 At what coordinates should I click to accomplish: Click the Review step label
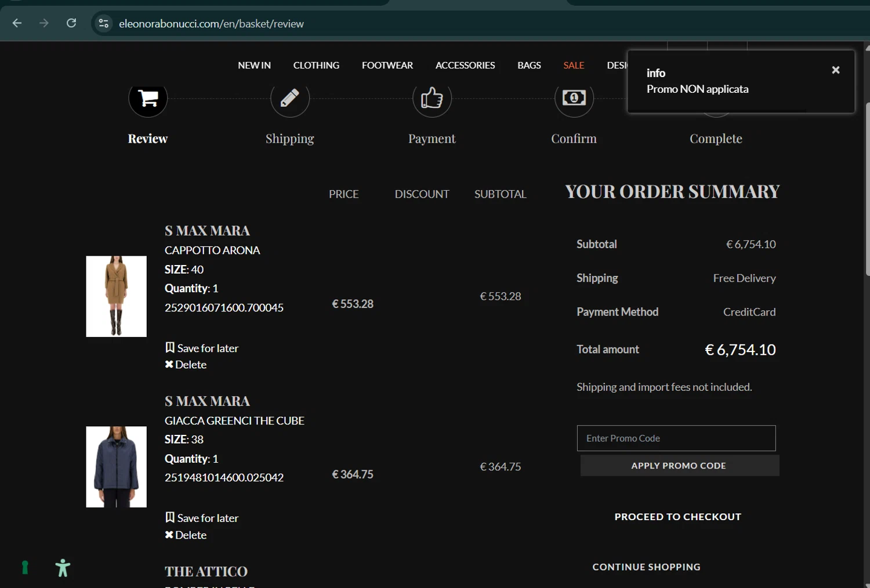148,139
